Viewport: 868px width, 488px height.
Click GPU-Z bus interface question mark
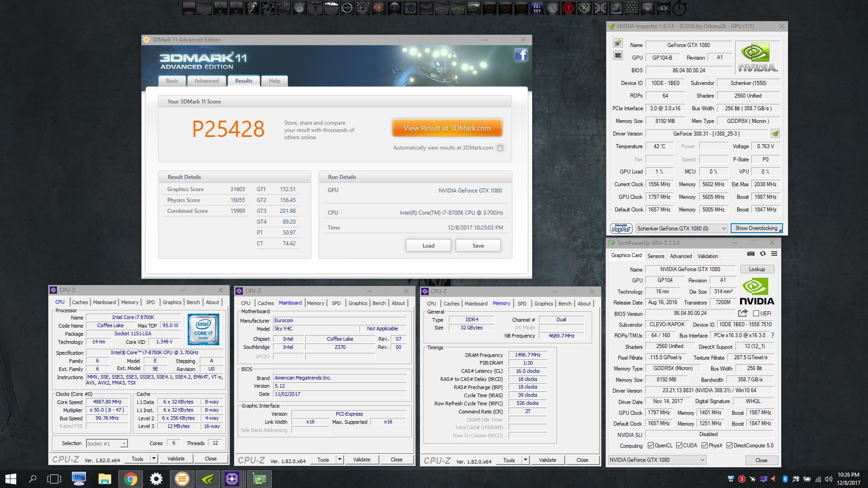pos(773,335)
